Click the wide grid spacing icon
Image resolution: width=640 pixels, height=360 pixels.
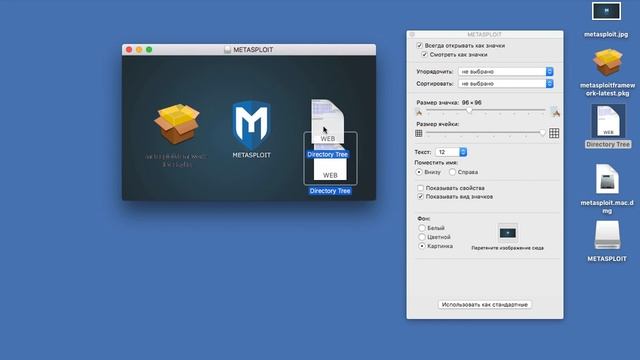coord(554,133)
